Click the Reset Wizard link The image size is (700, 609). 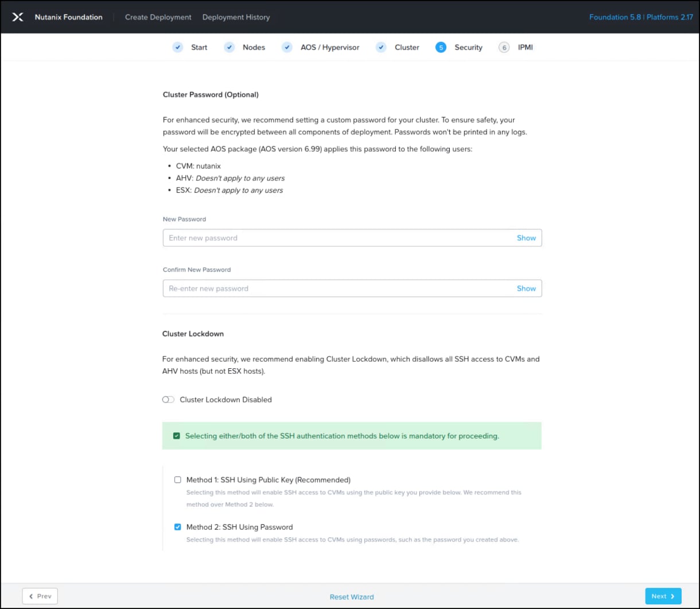352,597
